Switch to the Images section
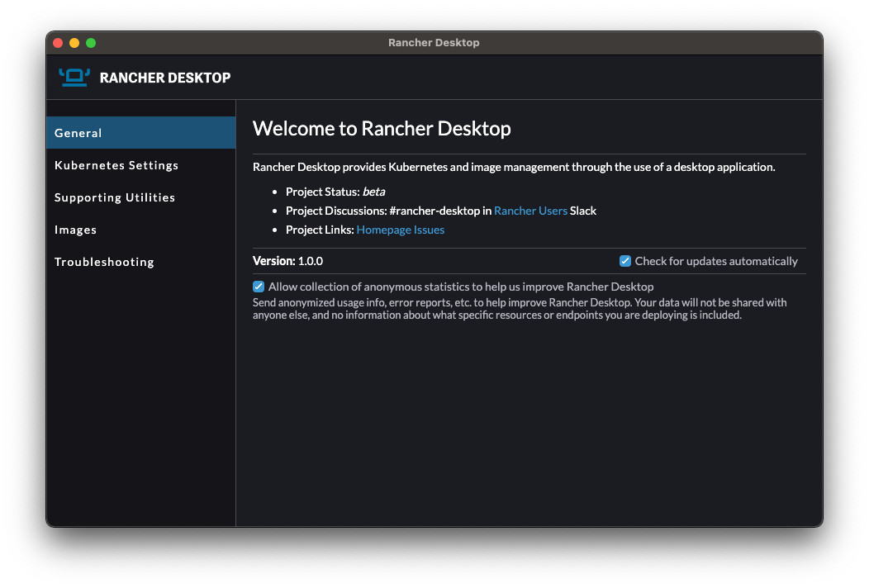The image size is (869, 588). 76,230
